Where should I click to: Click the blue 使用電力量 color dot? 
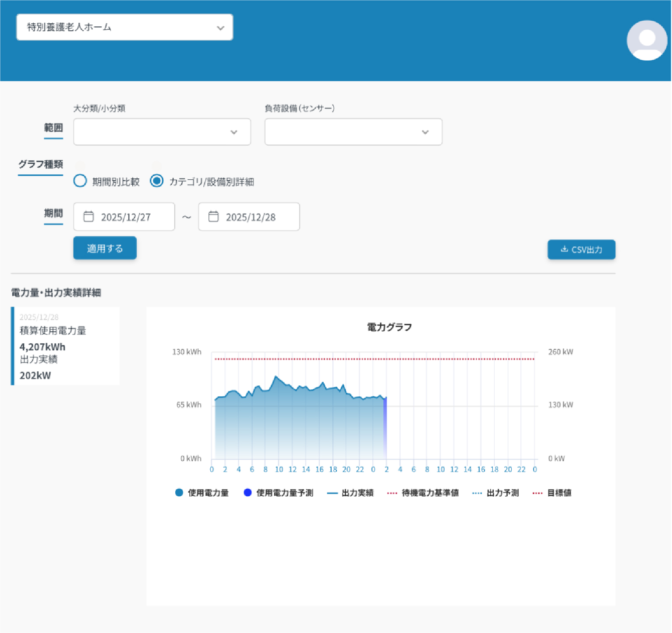[179, 492]
